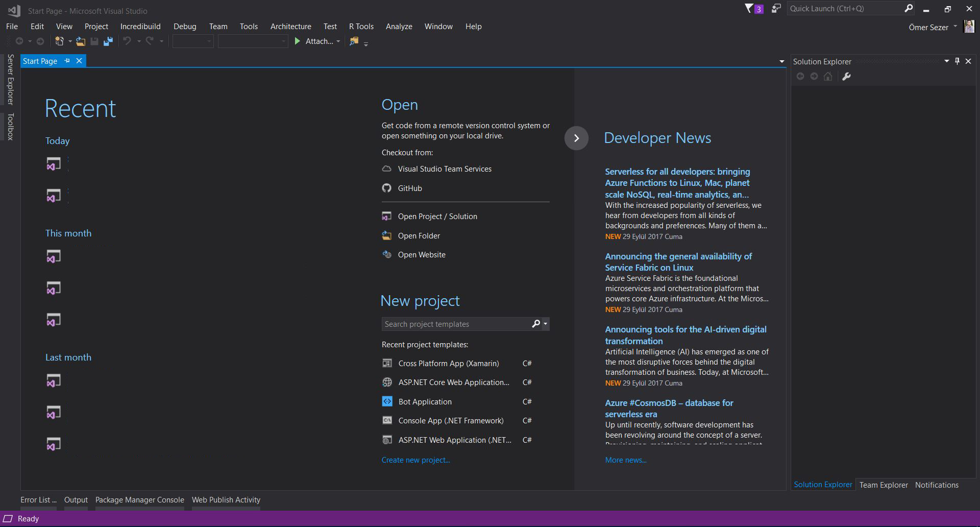
Task: Open the Undo history dropdown arrow
Action: pyautogui.click(x=138, y=41)
